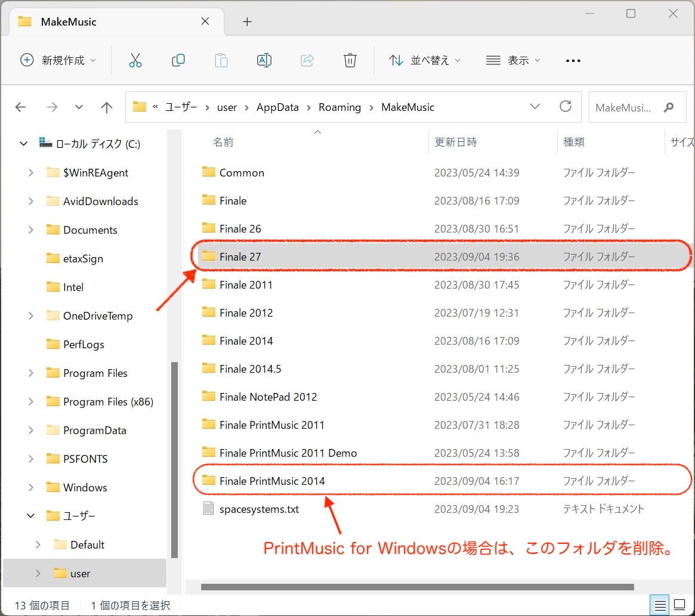This screenshot has width=695, height=616.
Task: Click the Roaming breadcrumb segment
Action: pos(340,107)
